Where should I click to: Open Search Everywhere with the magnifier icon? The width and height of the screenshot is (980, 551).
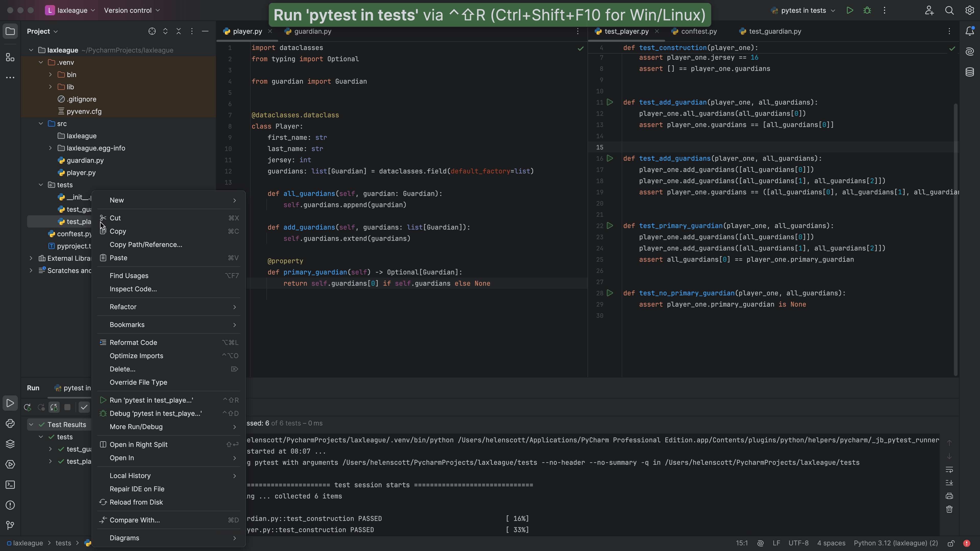click(949, 10)
